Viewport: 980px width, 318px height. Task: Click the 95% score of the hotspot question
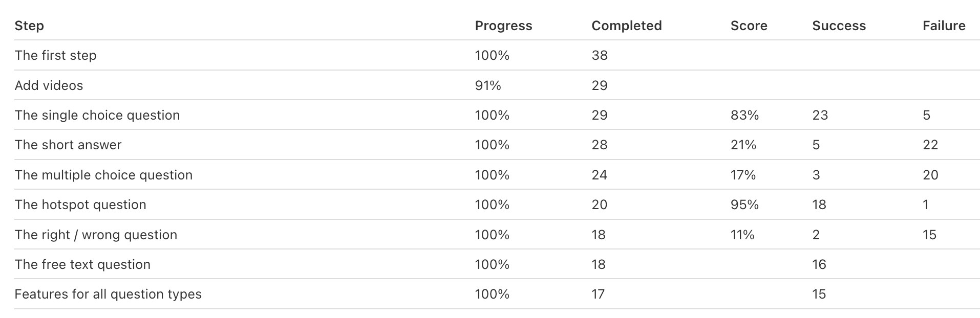pos(744,205)
